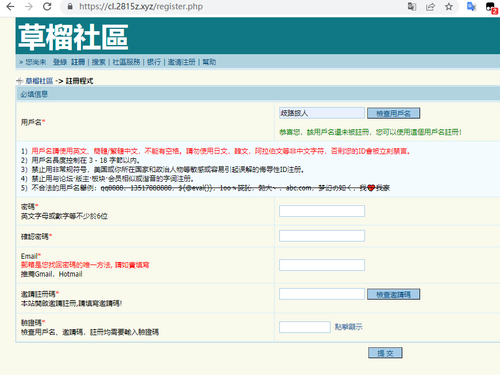The height and width of the screenshot is (375, 500).
Task: Open the extension with red badge
Action: tap(491, 7)
